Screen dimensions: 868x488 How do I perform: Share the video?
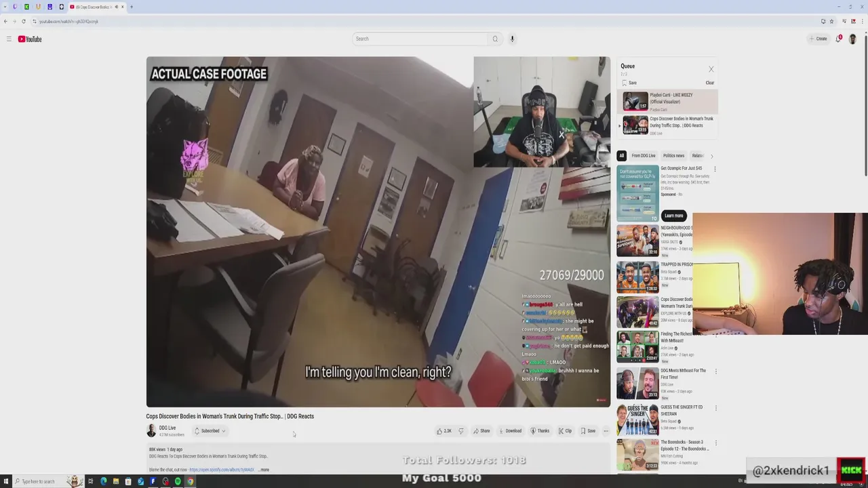(481, 431)
